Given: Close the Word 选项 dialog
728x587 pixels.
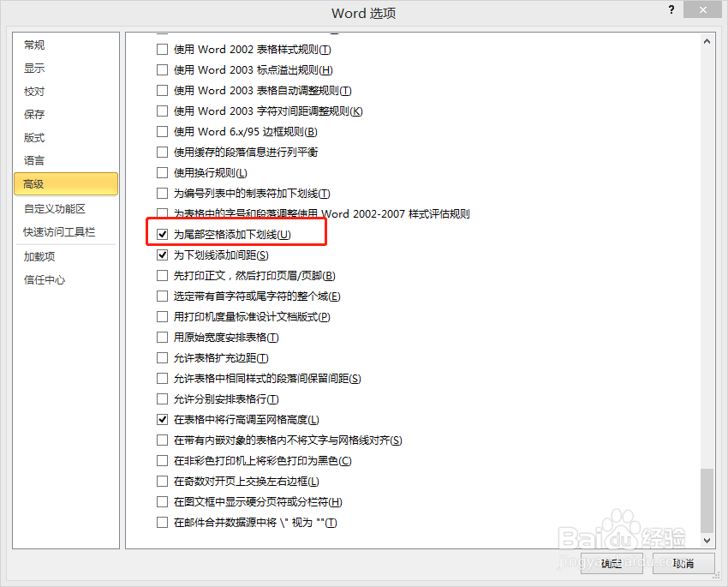Looking at the screenshot, I should 703,9.
